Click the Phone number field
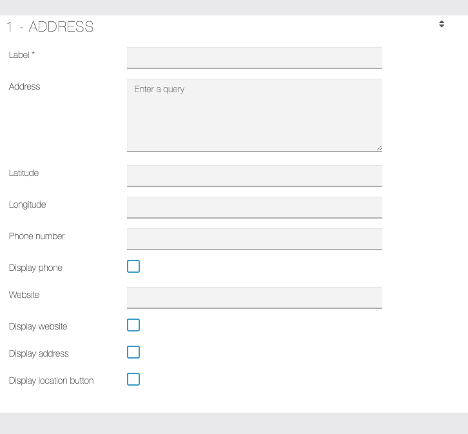468x434 pixels. coord(254,239)
